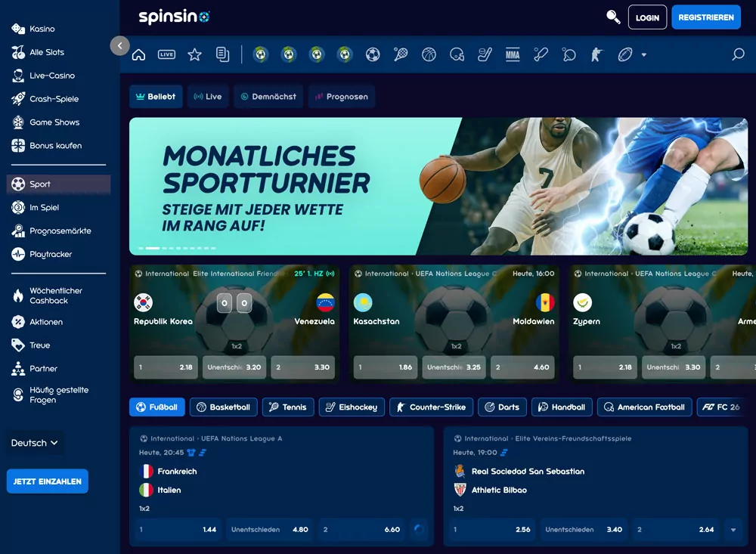Select the basketball sport icon in toolbar
Image resolution: width=756 pixels, height=554 pixels.
pyautogui.click(x=429, y=54)
